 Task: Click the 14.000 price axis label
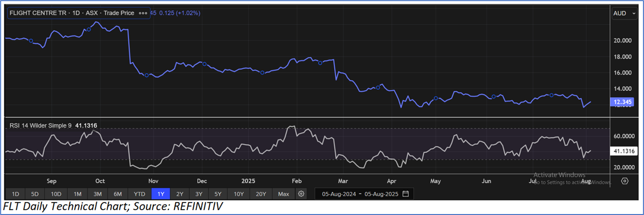coord(622,89)
